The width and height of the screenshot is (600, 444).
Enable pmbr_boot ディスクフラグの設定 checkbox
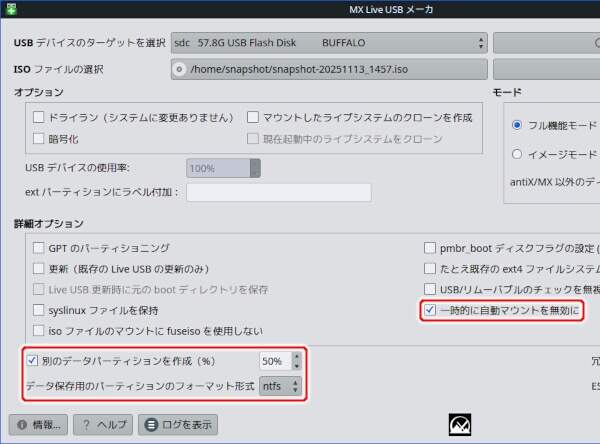point(430,248)
